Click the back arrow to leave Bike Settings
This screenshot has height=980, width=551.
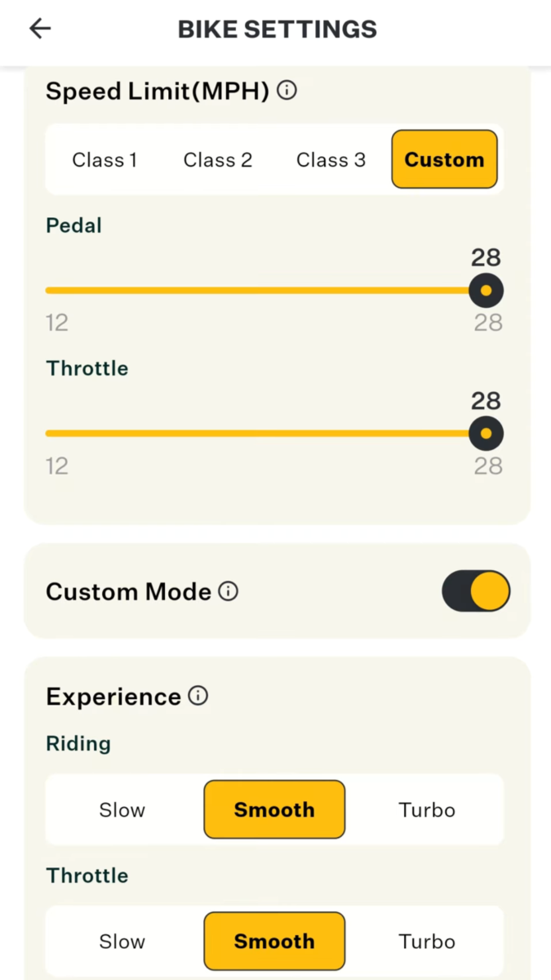coord(39,29)
